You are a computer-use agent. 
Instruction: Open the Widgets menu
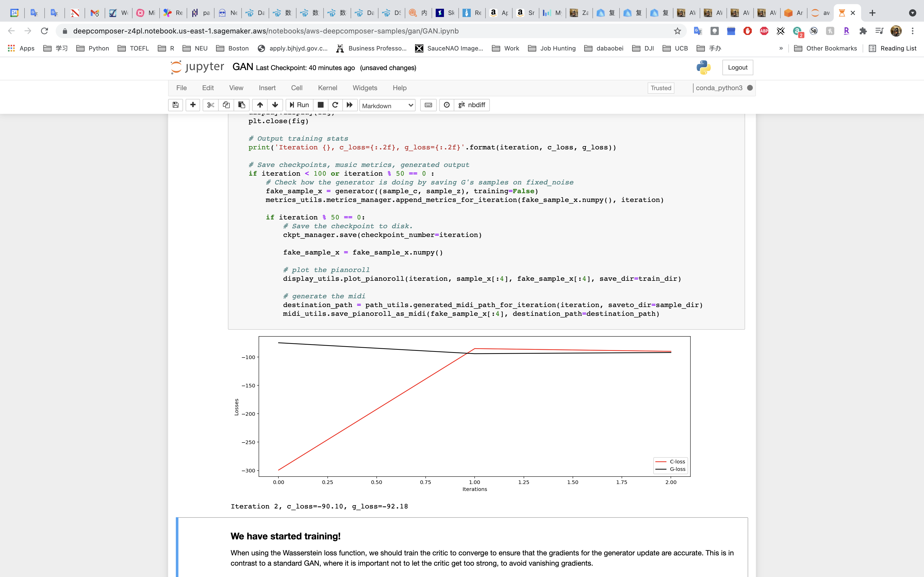pos(365,88)
